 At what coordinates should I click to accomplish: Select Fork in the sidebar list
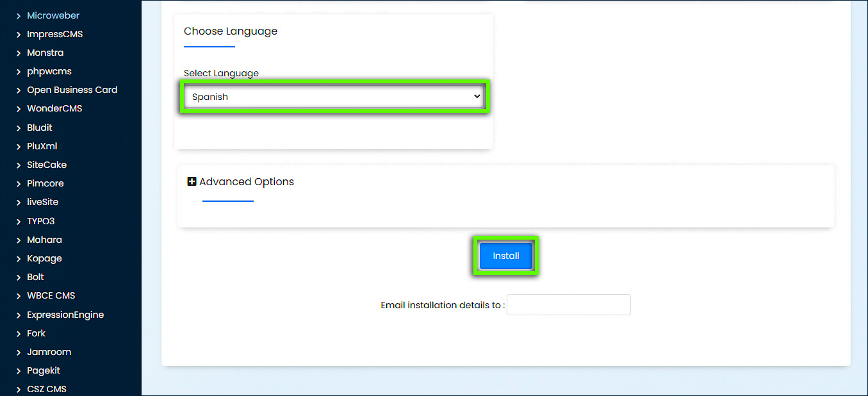point(36,333)
